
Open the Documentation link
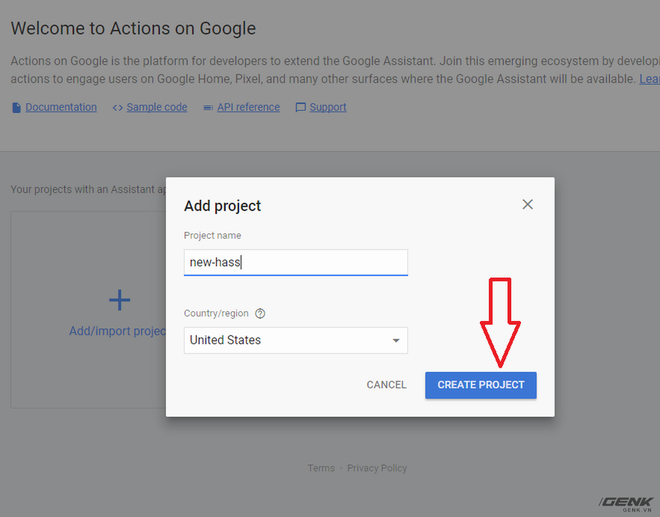point(61,107)
